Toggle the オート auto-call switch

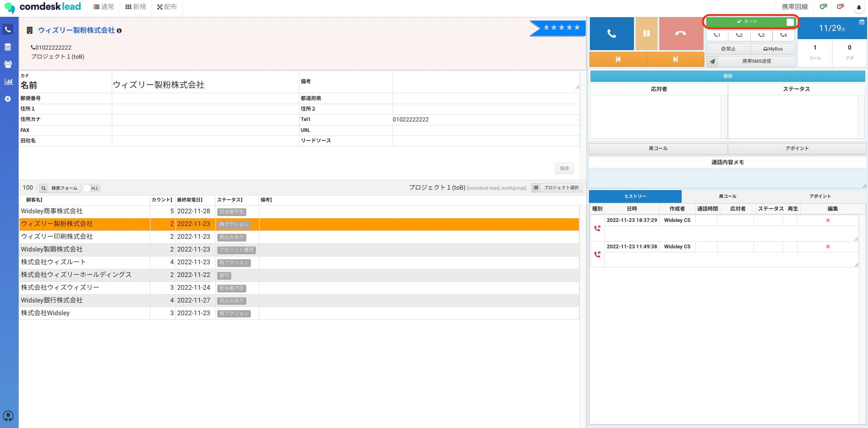click(x=751, y=22)
